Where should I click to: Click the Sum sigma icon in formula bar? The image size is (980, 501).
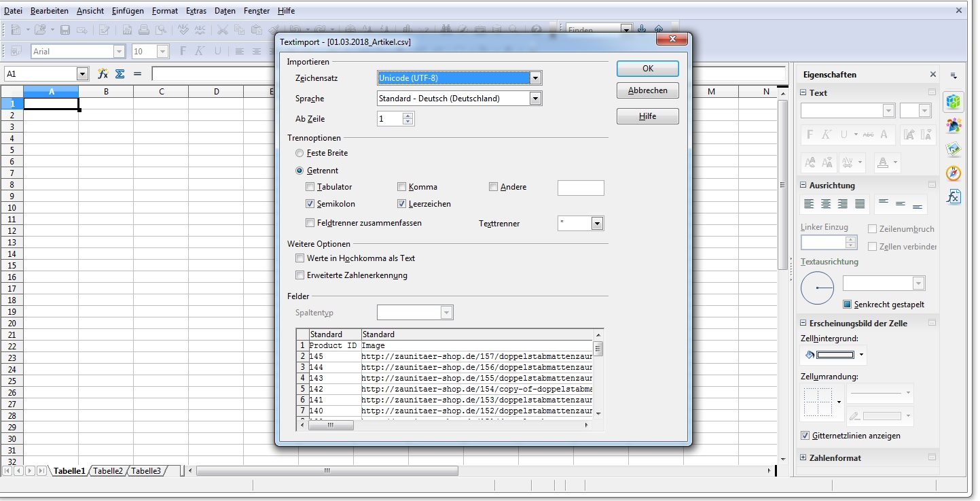[x=120, y=73]
